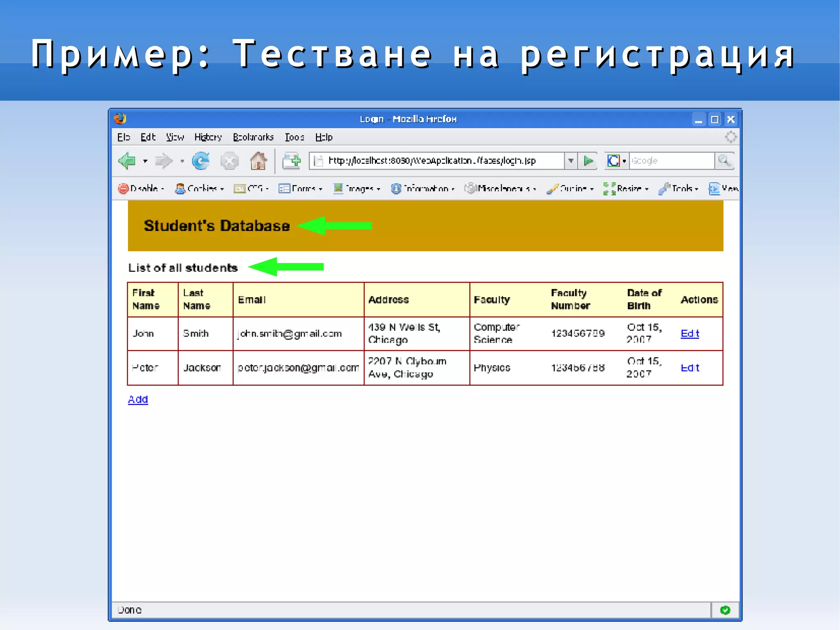The width and height of the screenshot is (840, 630).
Task: Open the Outline developer toolbar menu
Action: [x=570, y=188]
